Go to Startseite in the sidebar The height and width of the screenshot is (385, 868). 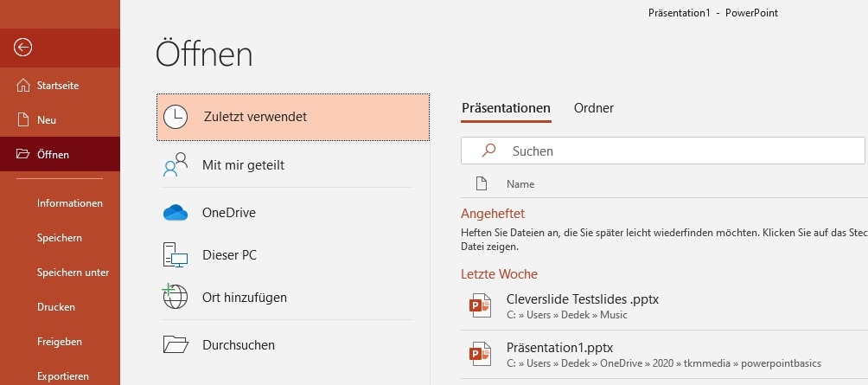tap(60, 86)
